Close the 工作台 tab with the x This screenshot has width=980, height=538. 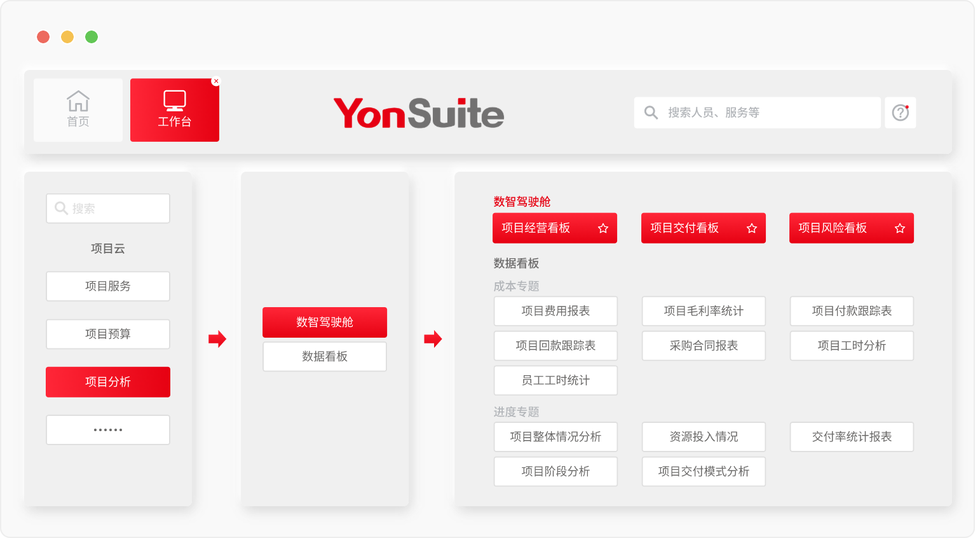click(216, 81)
